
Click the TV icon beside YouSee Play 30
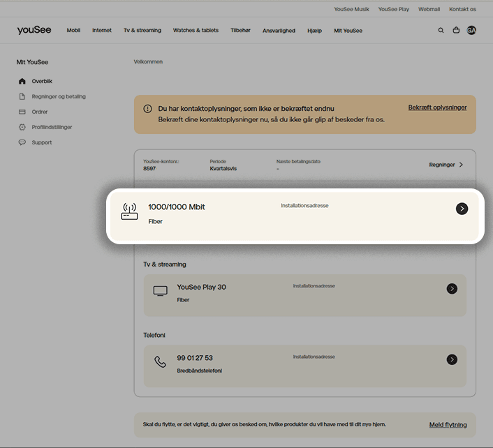[x=161, y=291]
